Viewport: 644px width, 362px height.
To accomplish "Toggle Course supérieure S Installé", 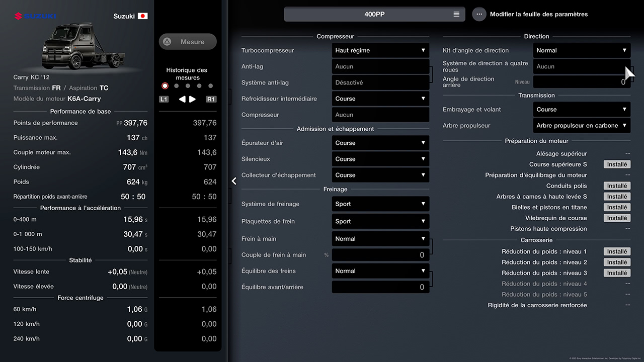I will click(617, 164).
